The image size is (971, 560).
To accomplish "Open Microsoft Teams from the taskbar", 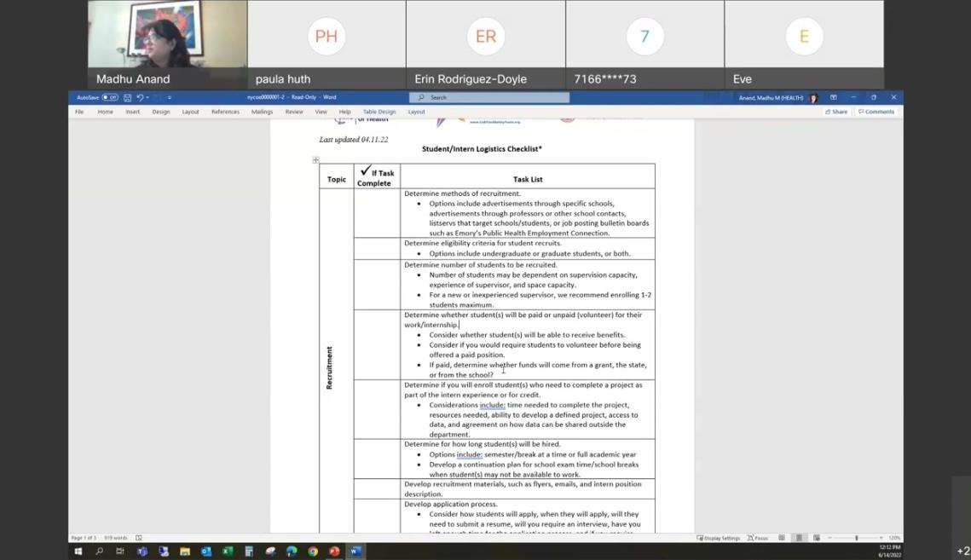I will point(142,551).
